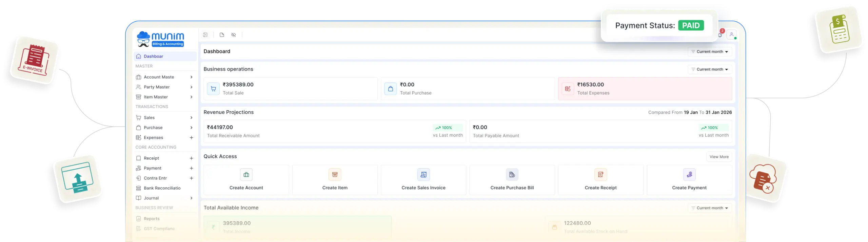Click the document file icon in toolbar

pyautogui.click(x=222, y=35)
